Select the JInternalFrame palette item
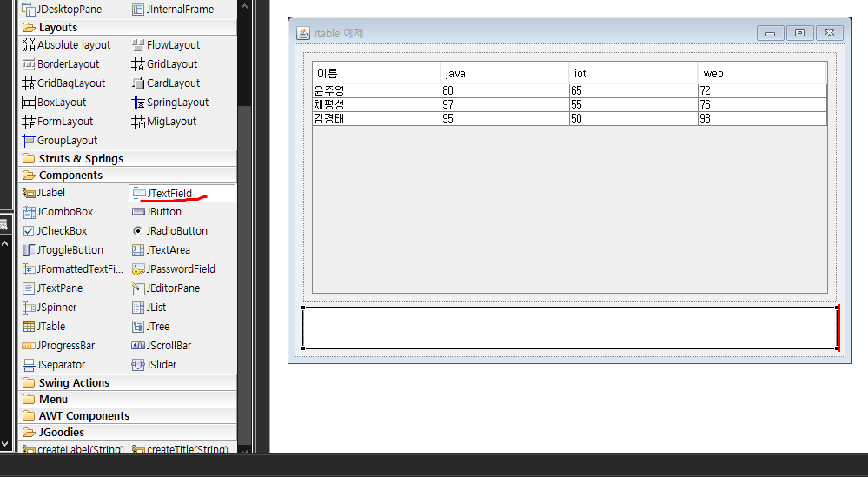Image resolution: width=868 pixels, height=477 pixels. coord(173,9)
